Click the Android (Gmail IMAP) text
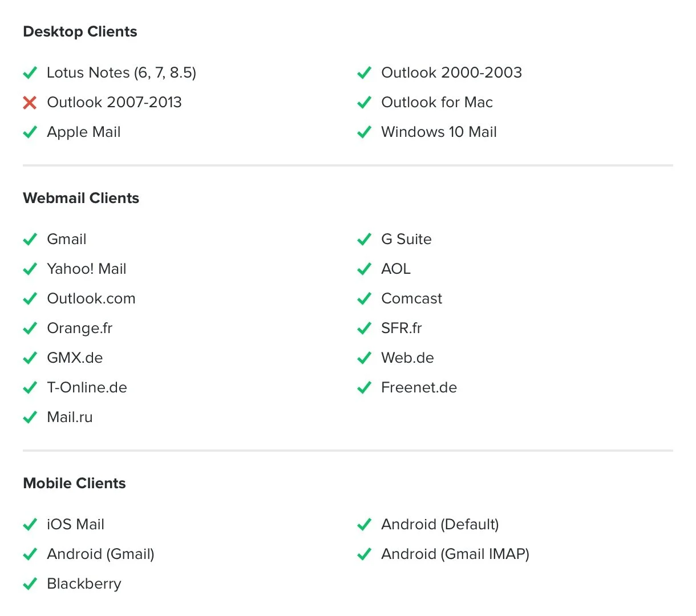The width and height of the screenshot is (696, 616). 455,554
